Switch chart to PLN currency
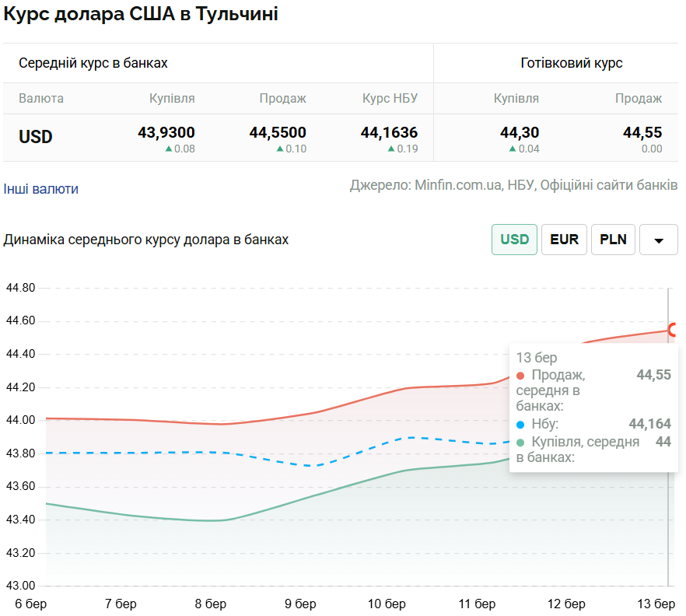This screenshot has height=616, width=686. point(614,240)
